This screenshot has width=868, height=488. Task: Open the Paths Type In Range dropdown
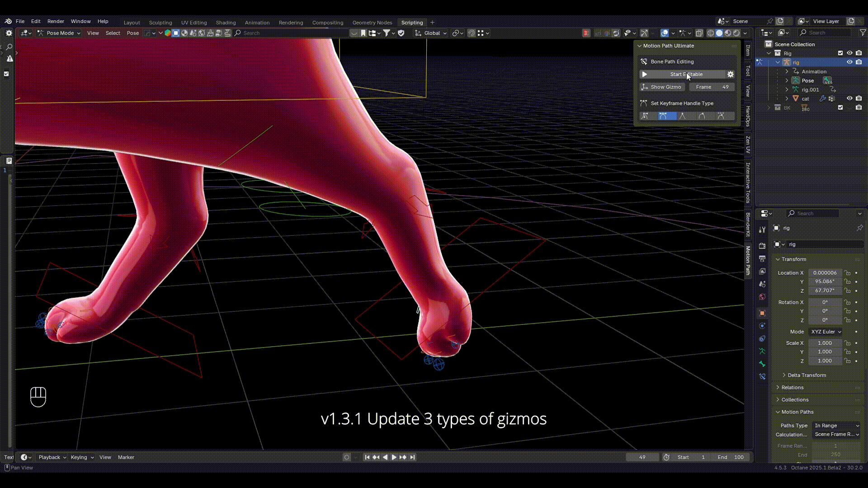(836, 426)
